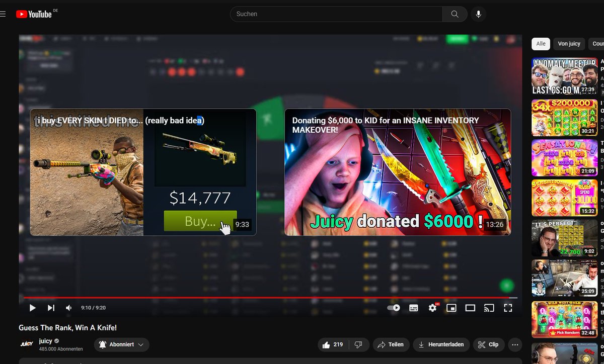Viewport: 604px width, 364px height.
Task: Cast video to a TV
Action: point(489,308)
